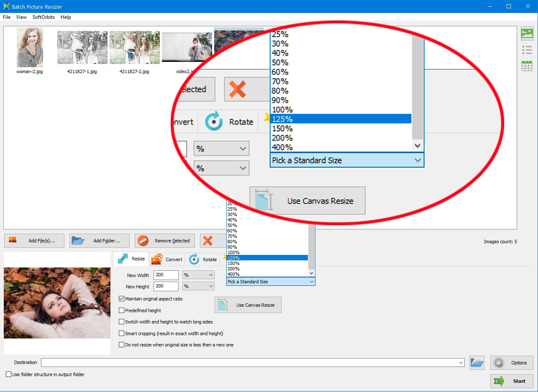This screenshot has width=538, height=392.
Task: Enable Do not resize when original size is less
Action: click(122, 345)
